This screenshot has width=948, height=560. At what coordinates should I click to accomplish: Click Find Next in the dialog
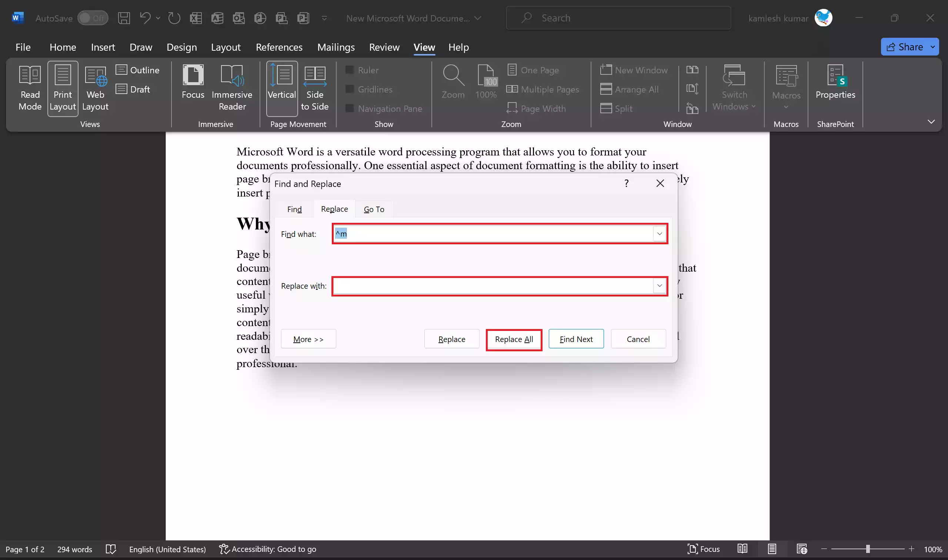point(576,339)
